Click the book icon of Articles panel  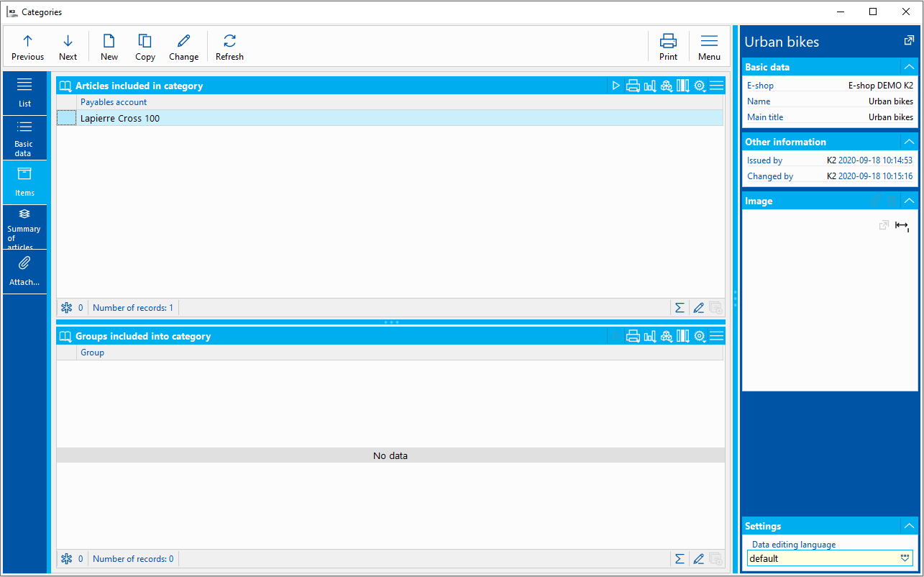[x=65, y=86]
